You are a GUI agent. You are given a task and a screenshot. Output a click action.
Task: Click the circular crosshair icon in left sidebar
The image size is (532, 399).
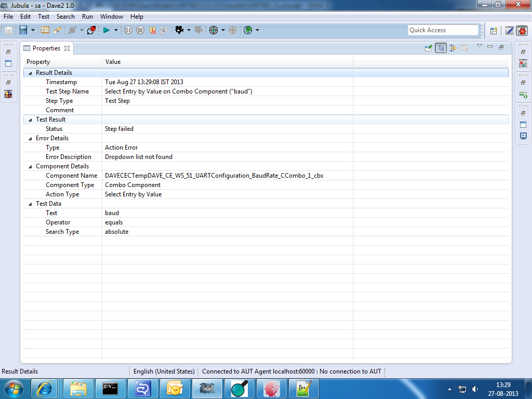(8, 95)
